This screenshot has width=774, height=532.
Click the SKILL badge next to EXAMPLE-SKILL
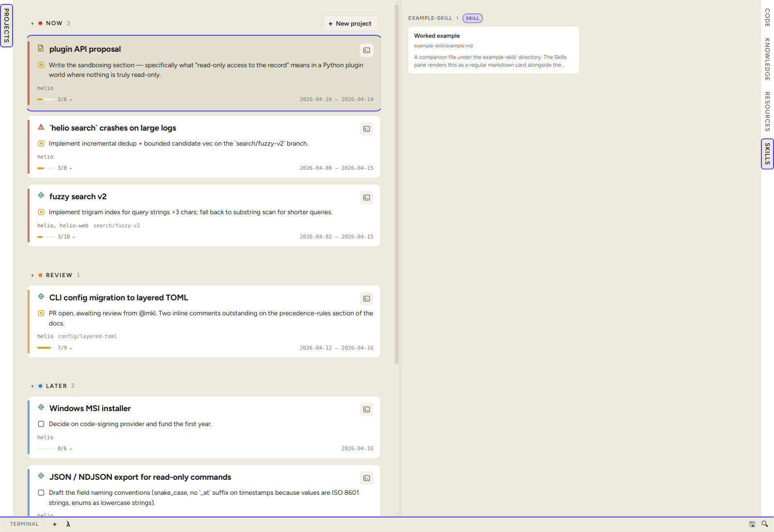coord(473,18)
